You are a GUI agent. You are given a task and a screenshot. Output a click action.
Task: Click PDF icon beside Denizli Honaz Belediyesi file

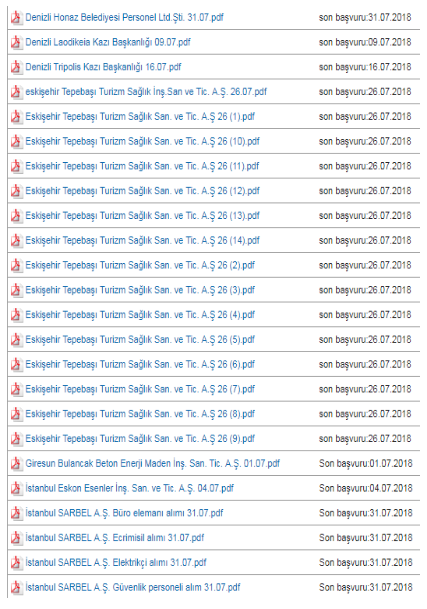point(16,17)
